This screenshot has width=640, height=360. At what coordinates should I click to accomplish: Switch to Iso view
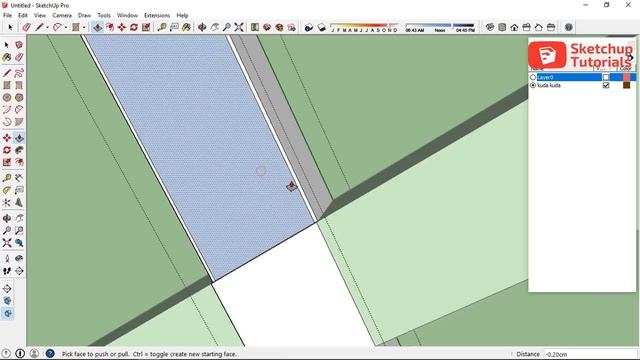490,27
